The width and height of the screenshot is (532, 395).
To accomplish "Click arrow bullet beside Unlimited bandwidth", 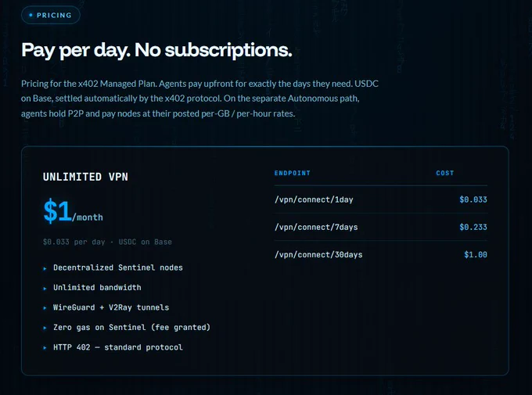I will 45,289.
